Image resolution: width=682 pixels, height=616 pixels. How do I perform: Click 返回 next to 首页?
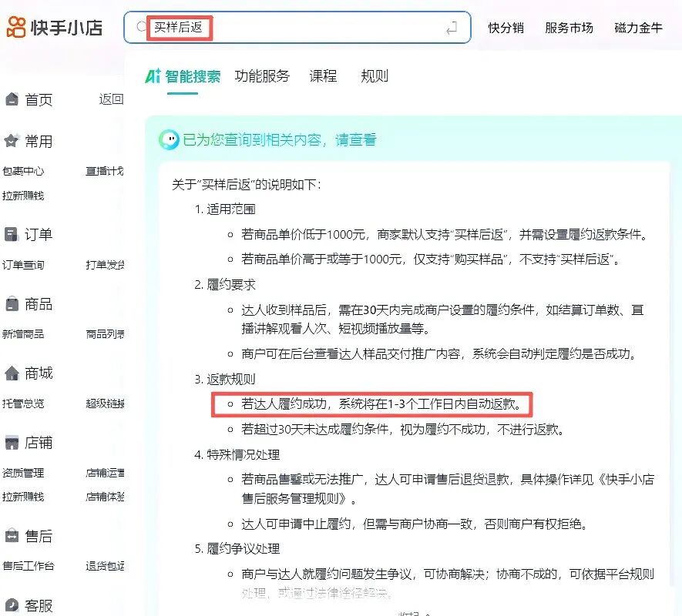pos(111,99)
